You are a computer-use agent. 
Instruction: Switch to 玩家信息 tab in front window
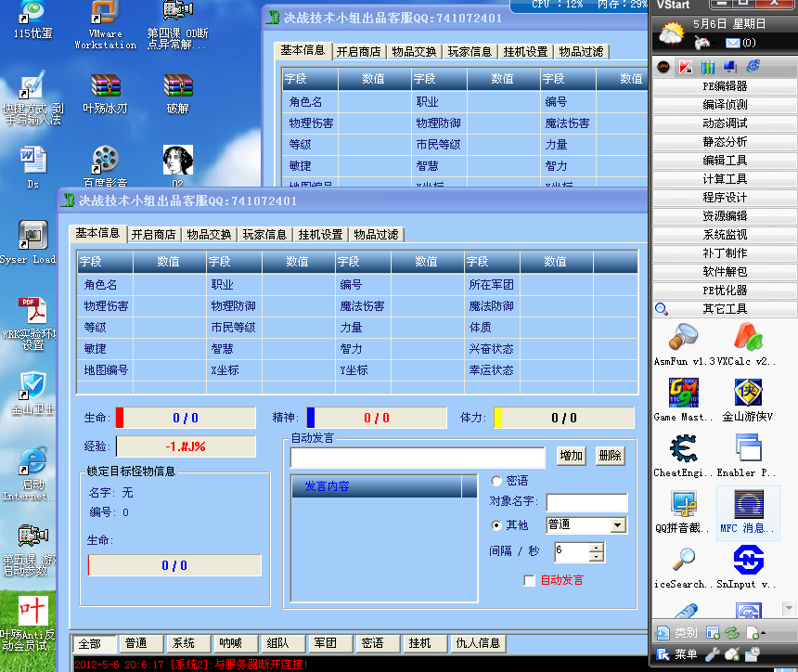click(x=264, y=235)
